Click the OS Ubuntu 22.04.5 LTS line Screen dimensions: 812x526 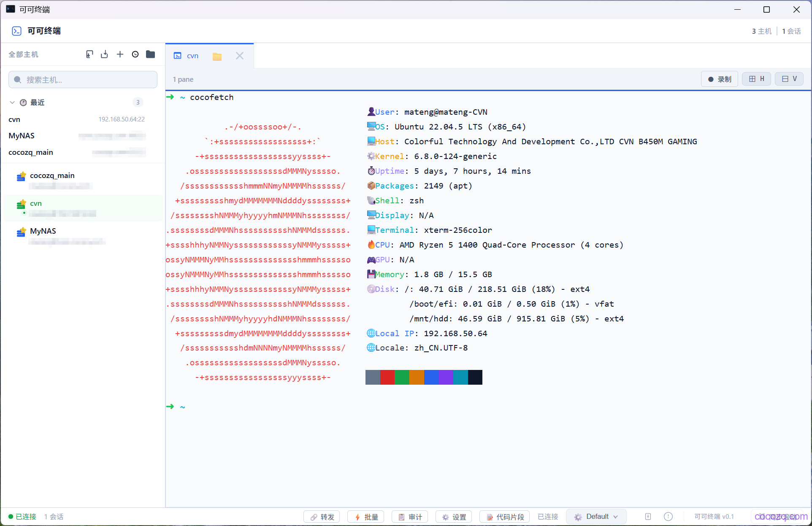446,127
